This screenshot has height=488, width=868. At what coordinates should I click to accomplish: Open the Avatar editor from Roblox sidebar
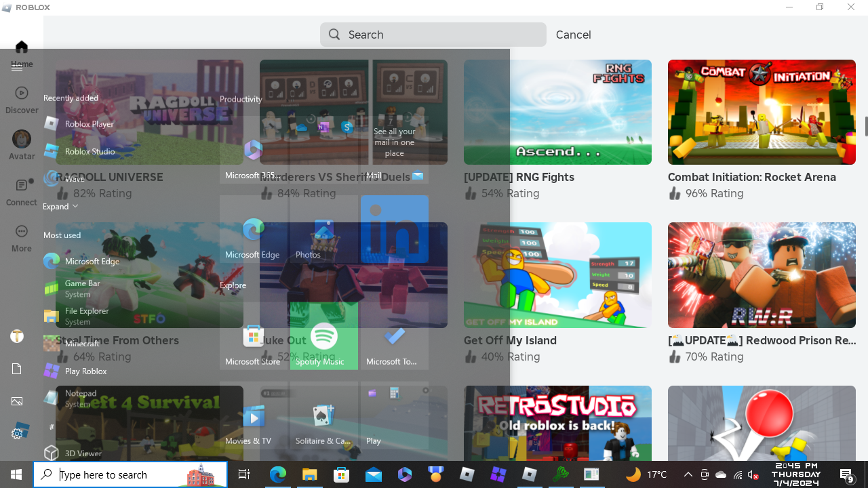point(22,145)
